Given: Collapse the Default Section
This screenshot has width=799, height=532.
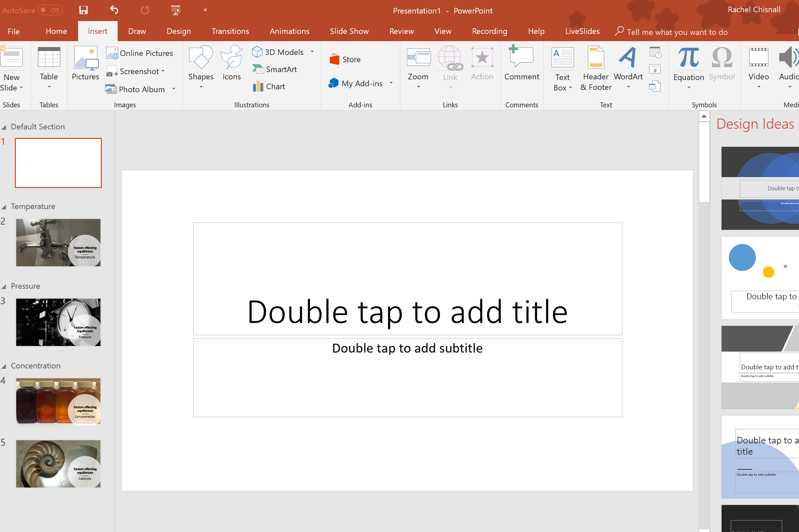Looking at the screenshot, I should pyautogui.click(x=4, y=127).
